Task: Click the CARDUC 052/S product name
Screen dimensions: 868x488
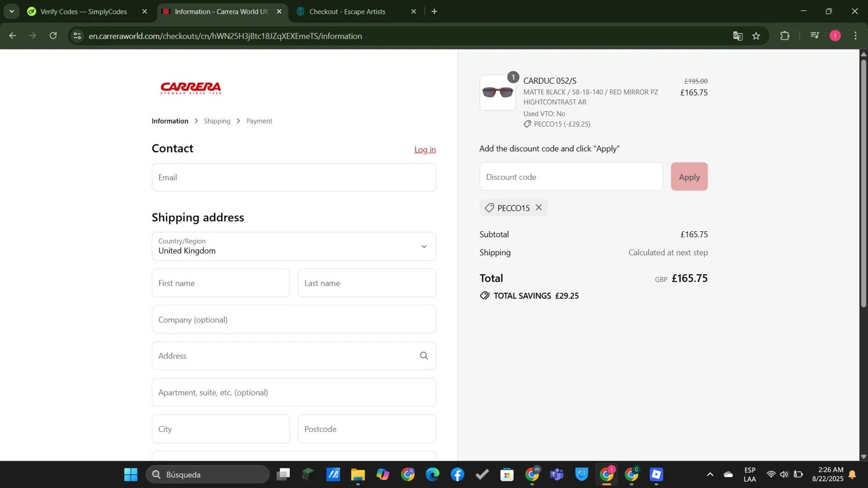Action: click(550, 81)
